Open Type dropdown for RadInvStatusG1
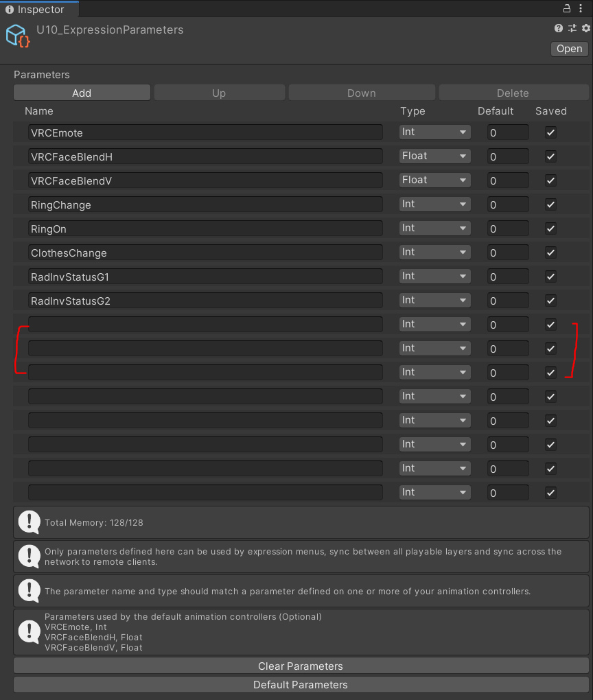Screen dimensions: 593x700 point(435,277)
